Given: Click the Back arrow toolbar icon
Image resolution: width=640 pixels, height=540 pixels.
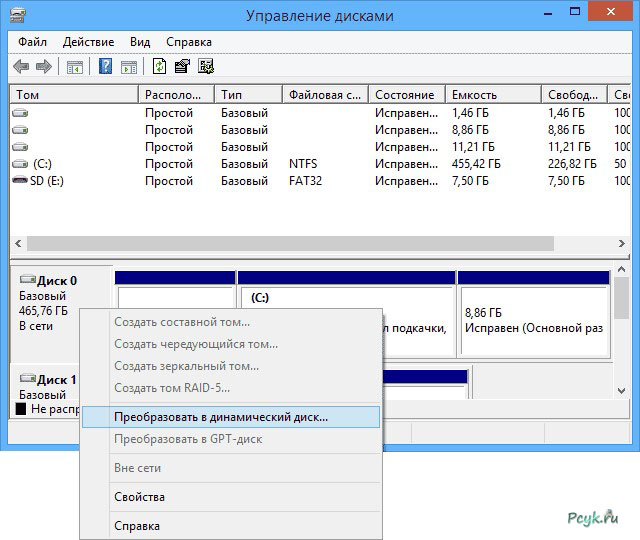Looking at the screenshot, I should coord(21,66).
